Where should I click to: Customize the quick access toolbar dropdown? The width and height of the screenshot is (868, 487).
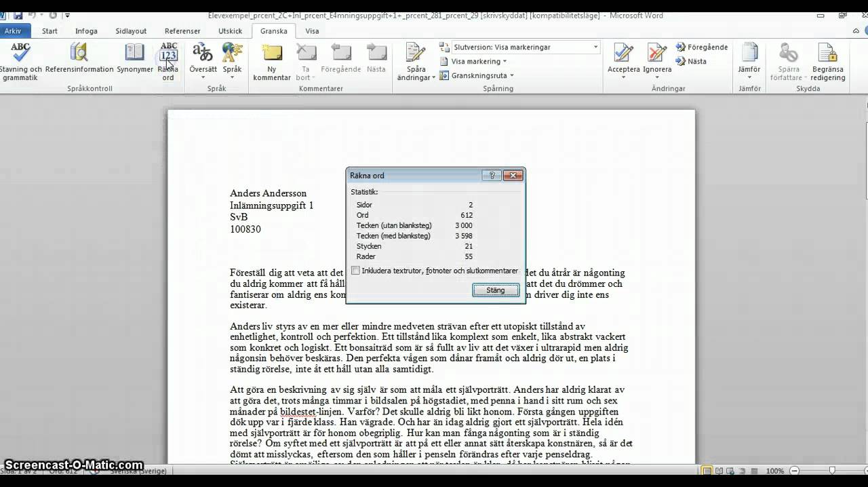coord(67,15)
